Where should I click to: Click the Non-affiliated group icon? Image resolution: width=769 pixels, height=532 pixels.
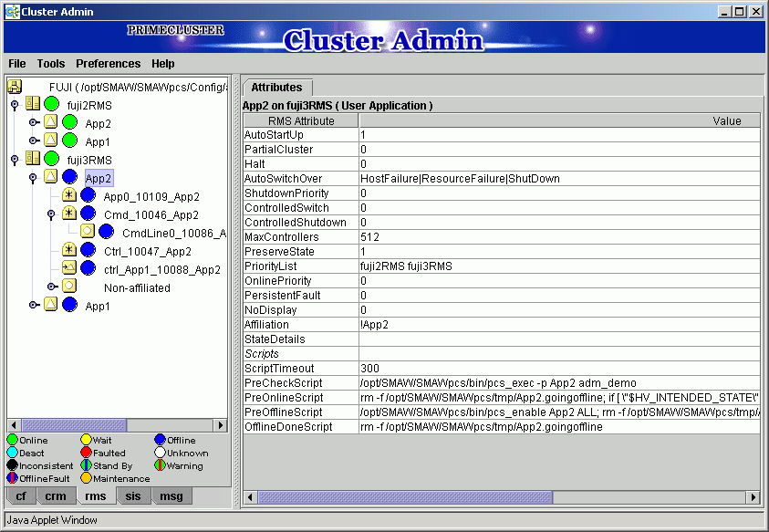[69, 287]
